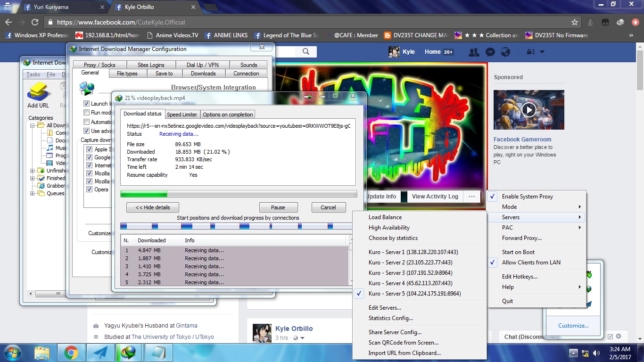Pause the videoplayback.mp4 download

click(x=278, y=207)
